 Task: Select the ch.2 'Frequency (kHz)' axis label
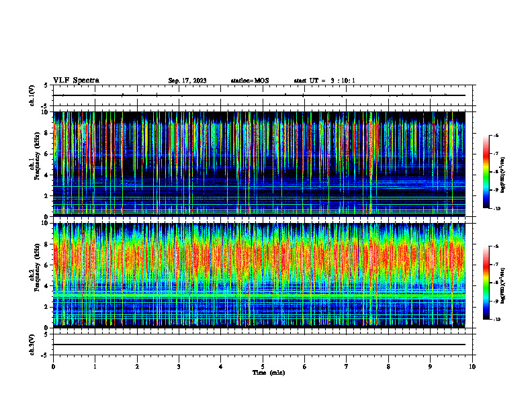[37, 267]
